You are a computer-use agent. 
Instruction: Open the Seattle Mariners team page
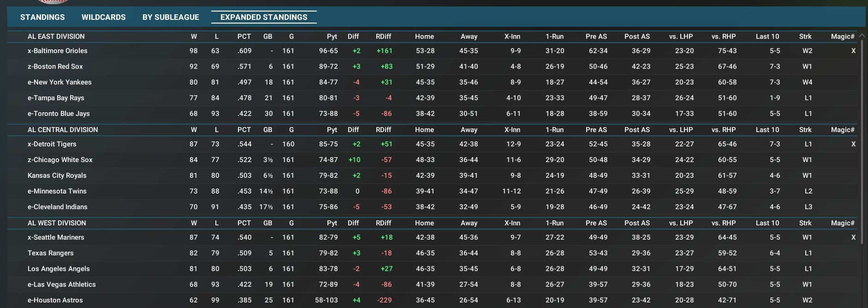click(56, 237)
